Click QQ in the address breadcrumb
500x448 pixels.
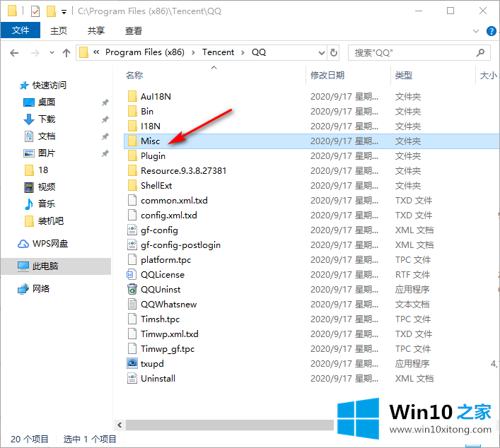pyautogui.click(x=259, y=52)
